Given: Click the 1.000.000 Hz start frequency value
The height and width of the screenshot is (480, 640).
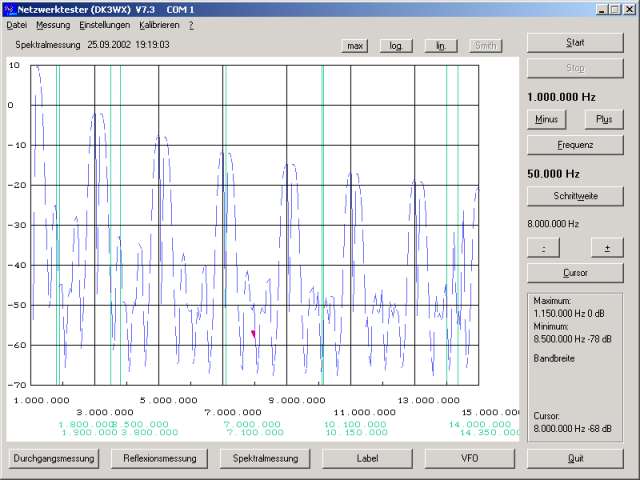Looking at the screenshot, I should [561, 97].
